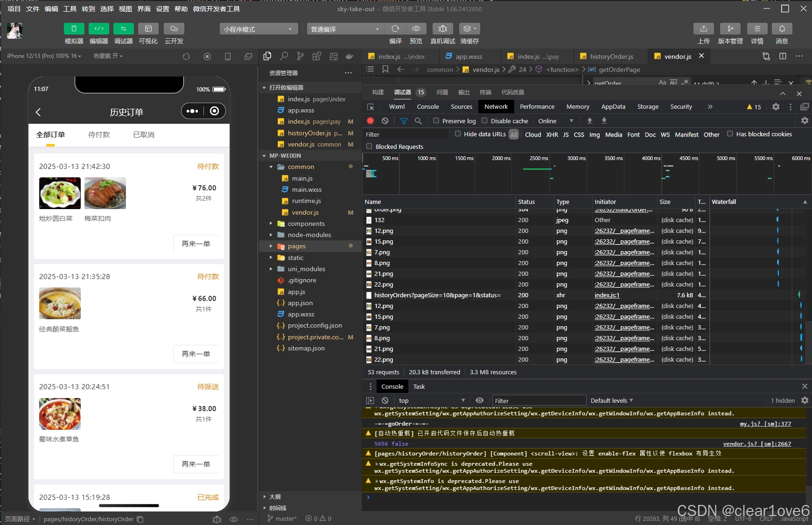Open DevTools settings gear
Viewport: 812px width, 525px height.
(776, 107)
